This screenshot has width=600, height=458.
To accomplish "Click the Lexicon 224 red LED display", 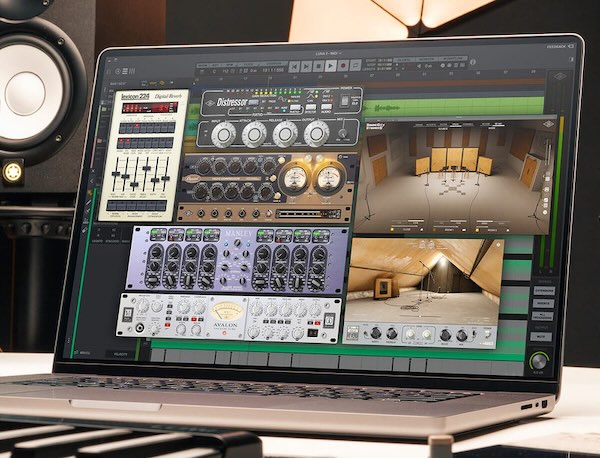I will pyautogui.click(x=149, y=108).
